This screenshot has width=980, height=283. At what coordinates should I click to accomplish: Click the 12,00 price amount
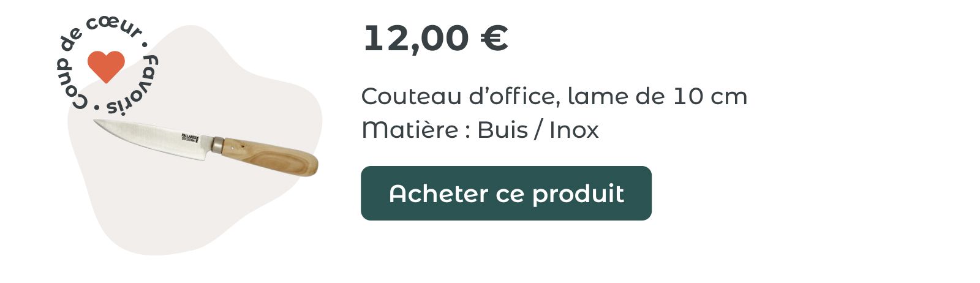pos(416,39)
